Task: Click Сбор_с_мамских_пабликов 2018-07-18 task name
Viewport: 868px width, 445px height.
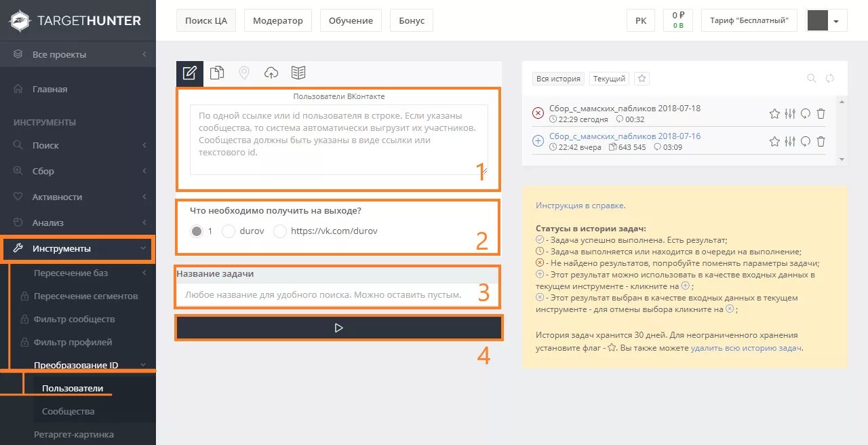Action: pos(625,108)
